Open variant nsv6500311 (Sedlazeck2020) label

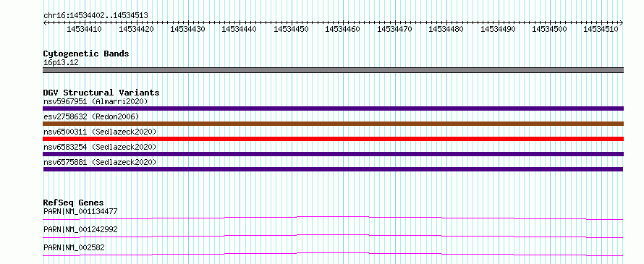pos(100,132)
